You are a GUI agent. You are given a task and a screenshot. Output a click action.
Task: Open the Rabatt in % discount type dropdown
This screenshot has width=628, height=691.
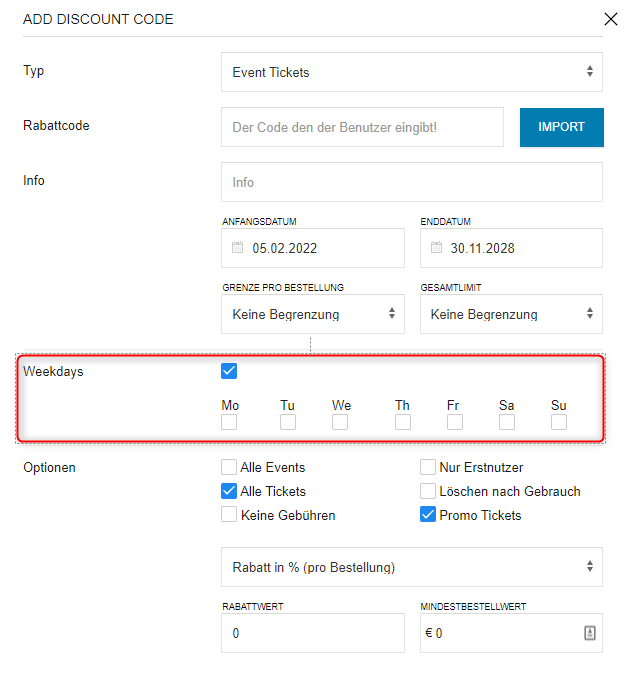[411, 567]
